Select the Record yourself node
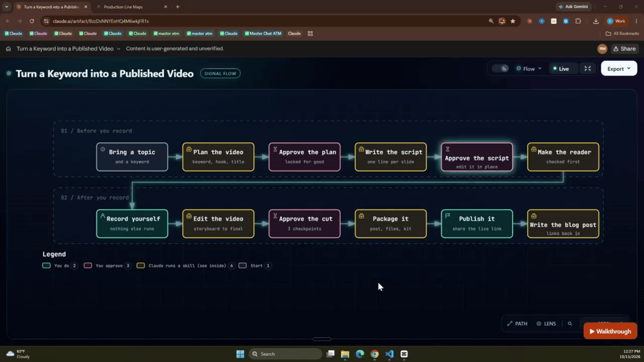The image size is (644, 362). pyautogui.click(x=132, y=224)
